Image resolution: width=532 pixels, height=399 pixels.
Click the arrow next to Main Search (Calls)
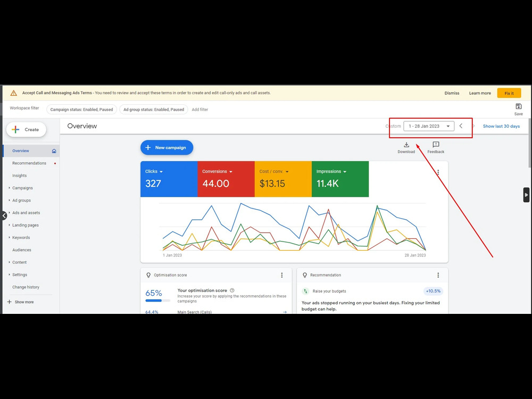coord(284,312)
